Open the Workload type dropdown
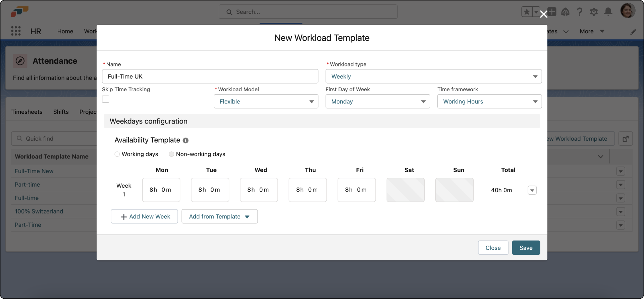Image resolution: width=644 pixels, height=299 pixels. [x=433, y=77]
